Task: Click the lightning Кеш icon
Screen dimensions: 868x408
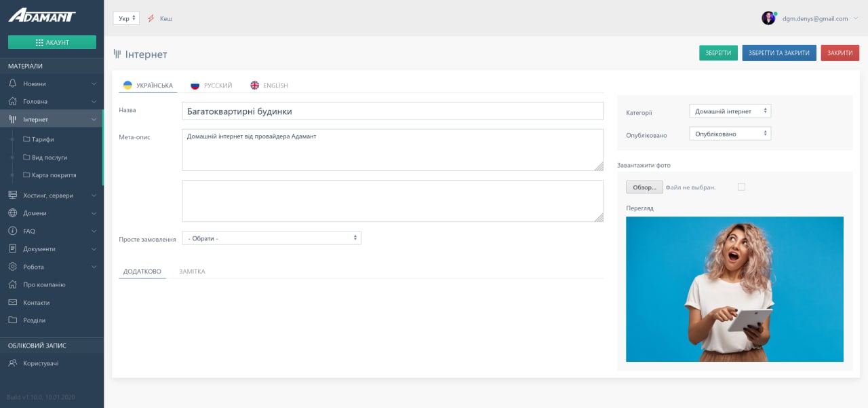Action: click(x=151, y=18)
